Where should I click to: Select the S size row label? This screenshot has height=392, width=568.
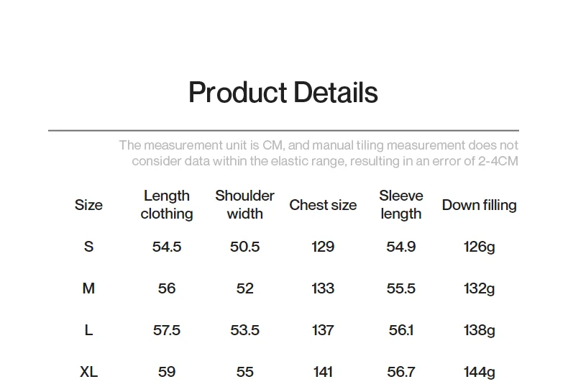pos(88,247)
